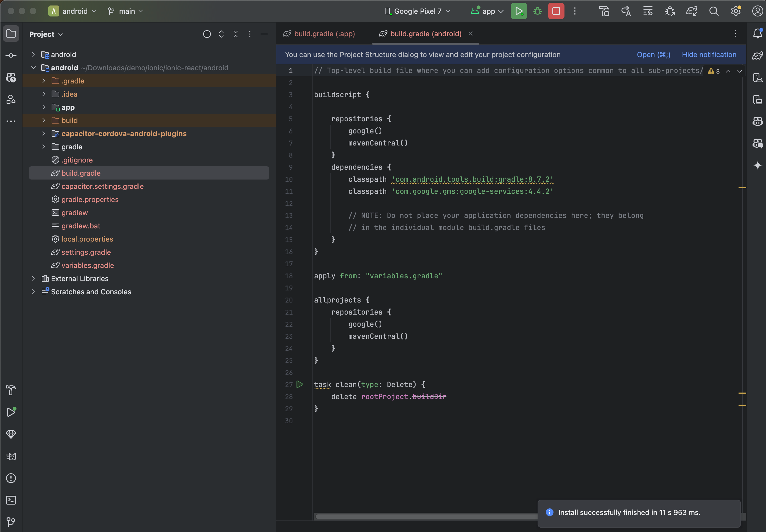Click the Debug app bug icon
The image size is (766, 532).
537,11
